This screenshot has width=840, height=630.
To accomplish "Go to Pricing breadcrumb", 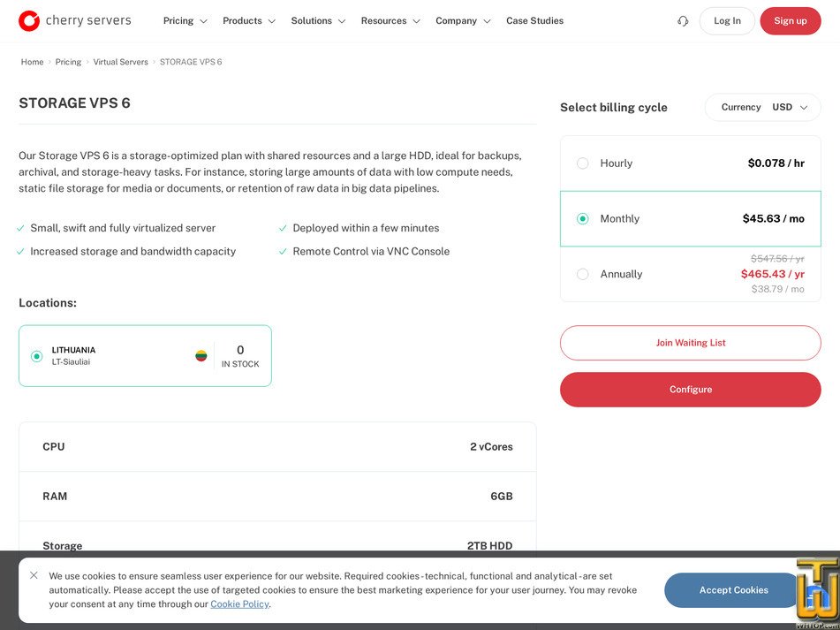I will pos(68,62).
